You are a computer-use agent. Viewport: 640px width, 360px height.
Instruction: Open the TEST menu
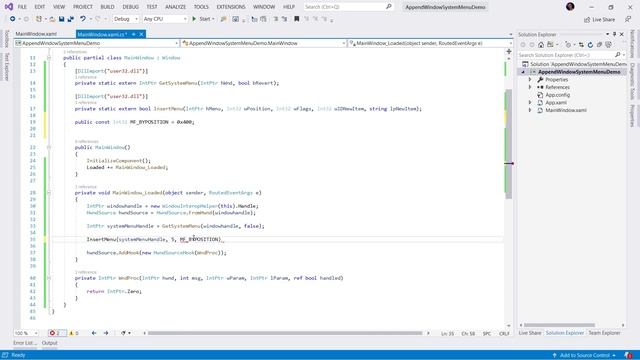click(x=152, y=7)
